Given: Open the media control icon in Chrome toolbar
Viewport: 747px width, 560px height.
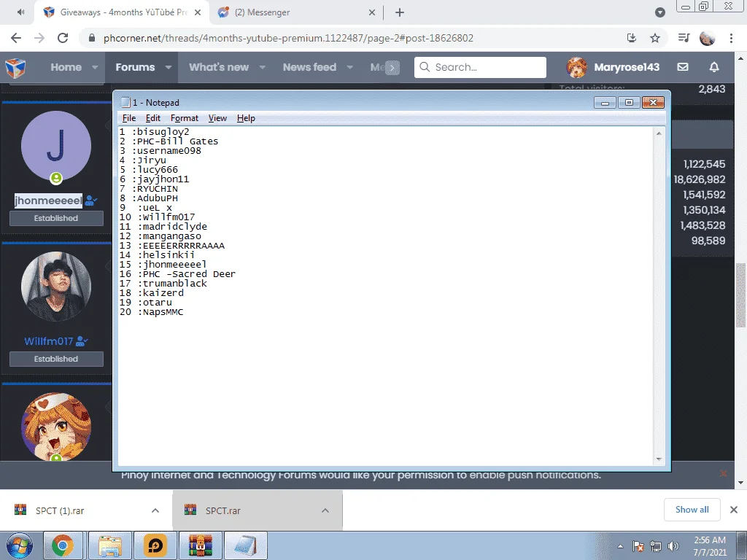Looking at the screenshot, I should [x=684, y=38].
